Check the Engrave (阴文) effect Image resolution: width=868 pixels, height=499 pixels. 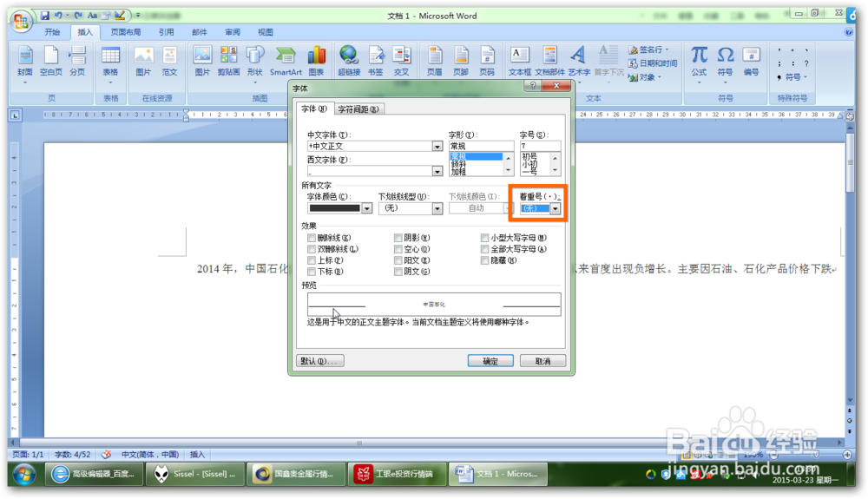point(398,272)
